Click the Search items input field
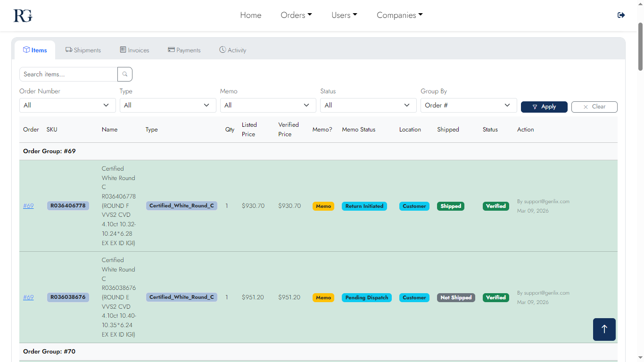The height and width of the screenshot is (362, 644). [x=68, y=74]
